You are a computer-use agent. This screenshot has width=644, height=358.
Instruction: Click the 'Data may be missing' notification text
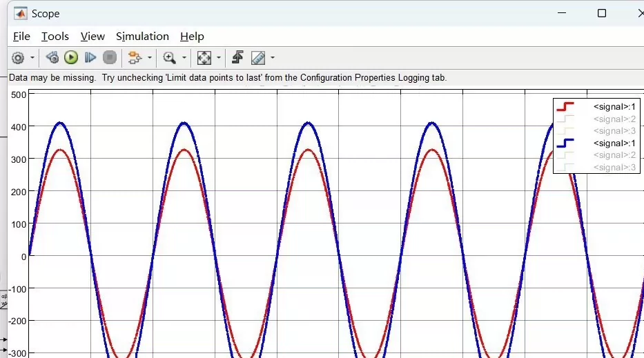click(228, 77)
